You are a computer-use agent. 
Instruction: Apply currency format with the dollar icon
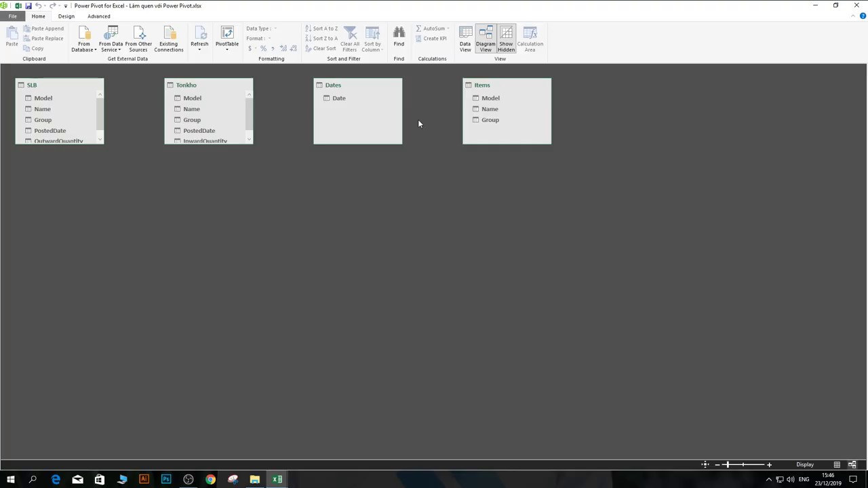[250, 49]
